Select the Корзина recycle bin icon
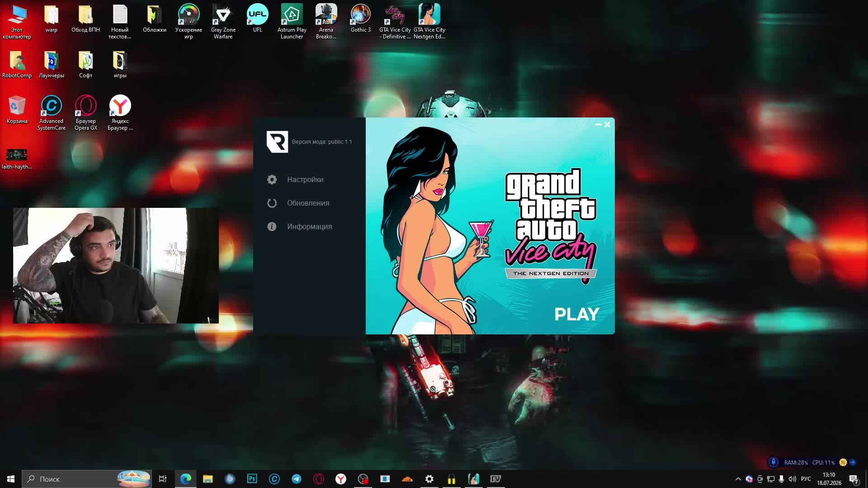Image resolution: width=868 pixels, height=488 pixels. pyautogui.click(x=17, y=110)
